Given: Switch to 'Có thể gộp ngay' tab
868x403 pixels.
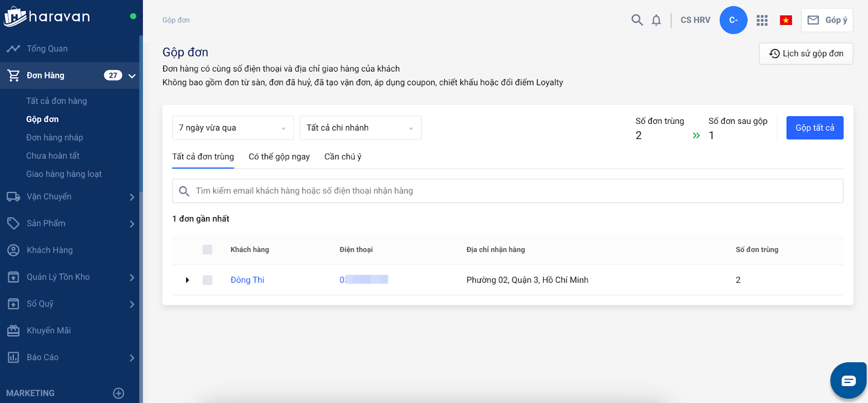Looking at the screenshot, I should [279, 157].
